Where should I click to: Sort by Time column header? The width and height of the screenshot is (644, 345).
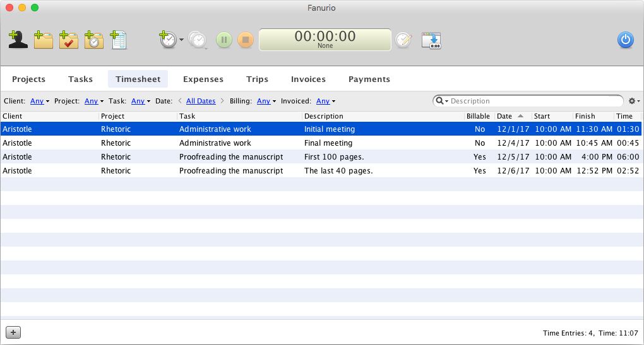[x=628, y=116]
